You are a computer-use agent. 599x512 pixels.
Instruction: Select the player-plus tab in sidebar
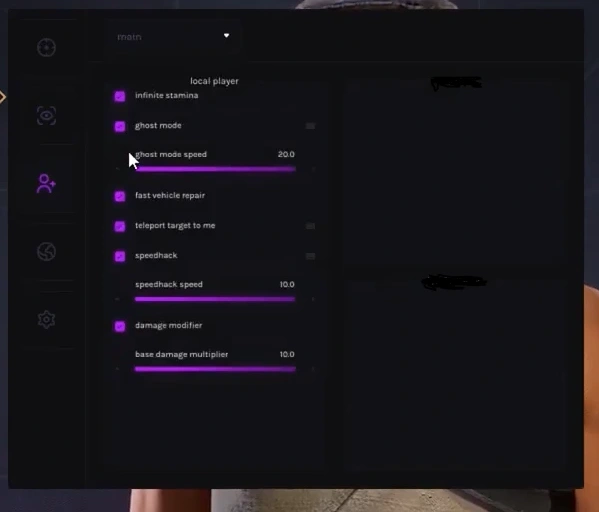46,184
